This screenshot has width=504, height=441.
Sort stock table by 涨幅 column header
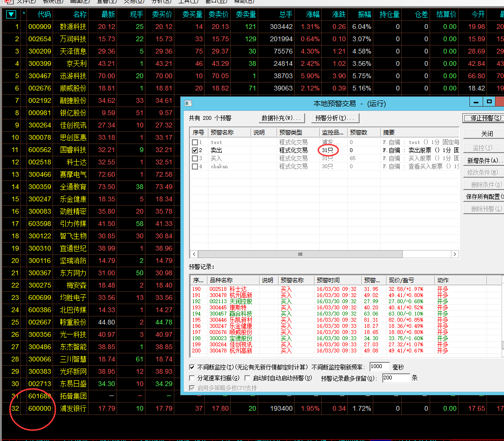[x=313, y=15]
